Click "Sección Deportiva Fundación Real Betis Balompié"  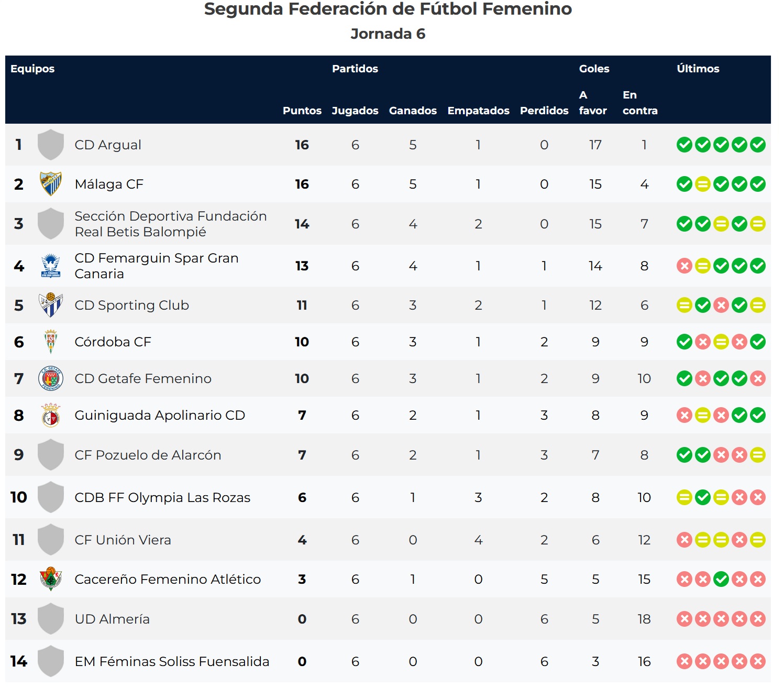[171, 224]
